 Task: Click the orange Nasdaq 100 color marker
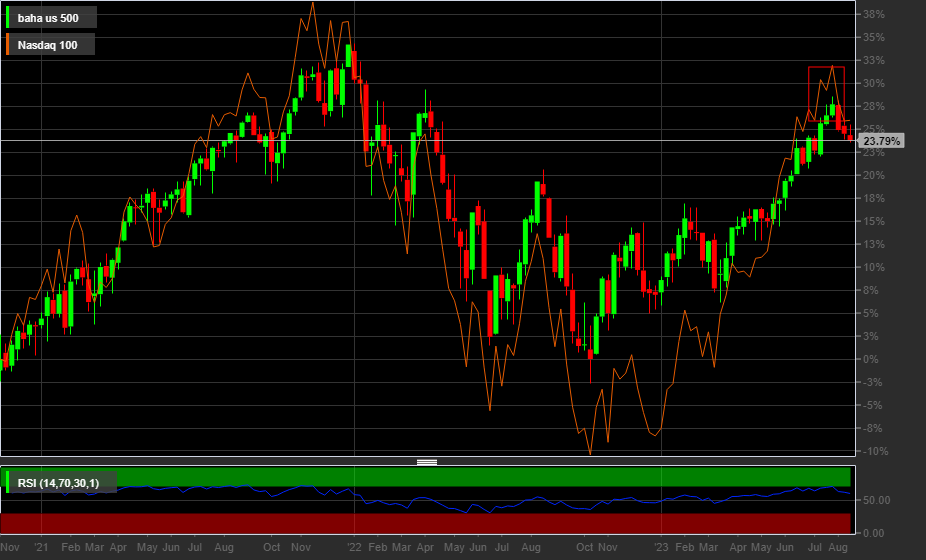(x=7, y=45)
